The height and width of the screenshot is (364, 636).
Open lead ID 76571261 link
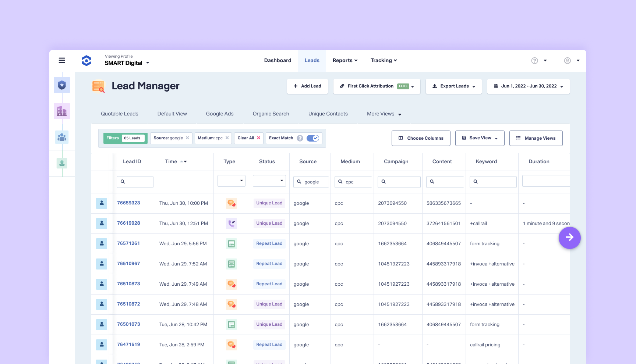point(128,243)
